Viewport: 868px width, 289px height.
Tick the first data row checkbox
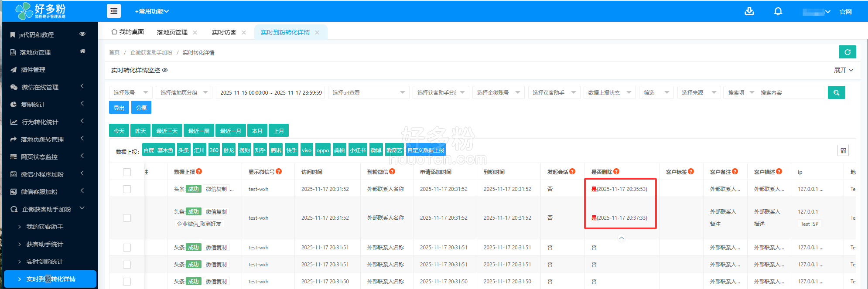point(127,189)
